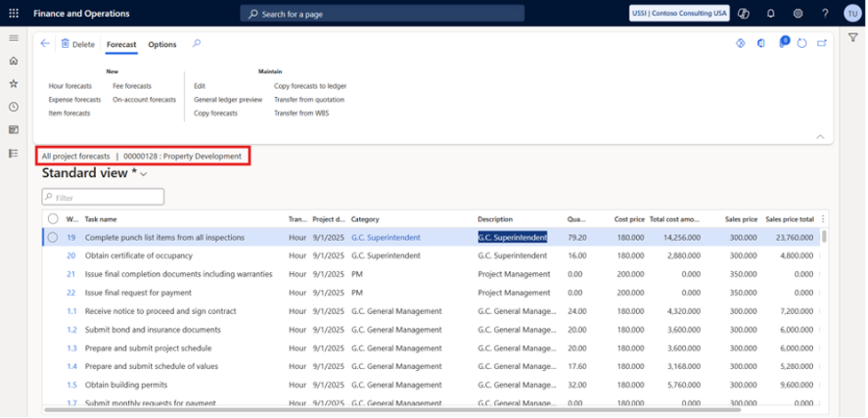Switch to the Options tab
The image size is (868, 418).
coord(162,44)
